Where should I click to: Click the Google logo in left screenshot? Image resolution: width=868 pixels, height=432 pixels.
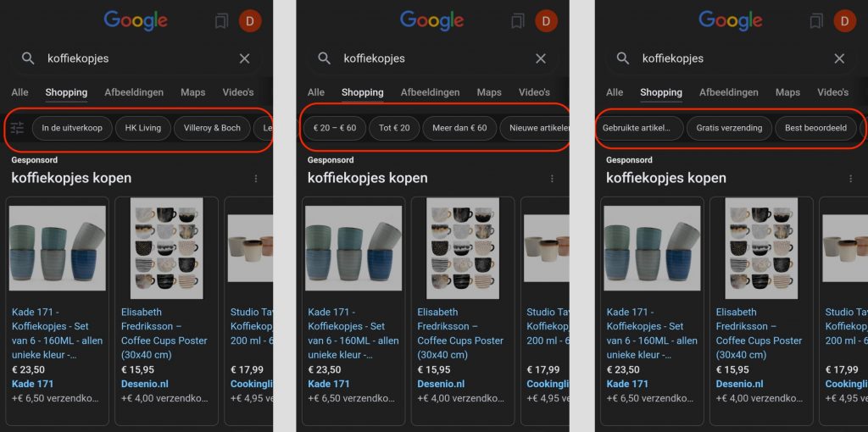(x=136, y=21)
